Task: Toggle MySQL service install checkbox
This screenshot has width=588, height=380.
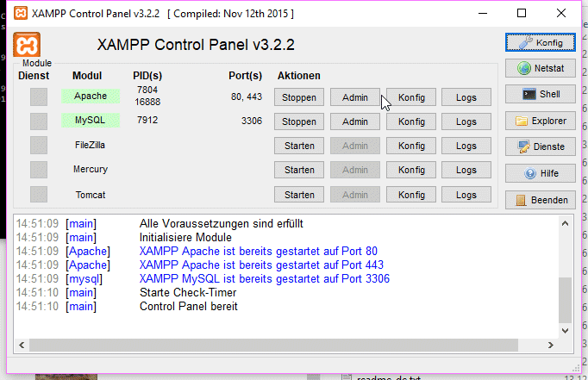Action: click(39, 121)
